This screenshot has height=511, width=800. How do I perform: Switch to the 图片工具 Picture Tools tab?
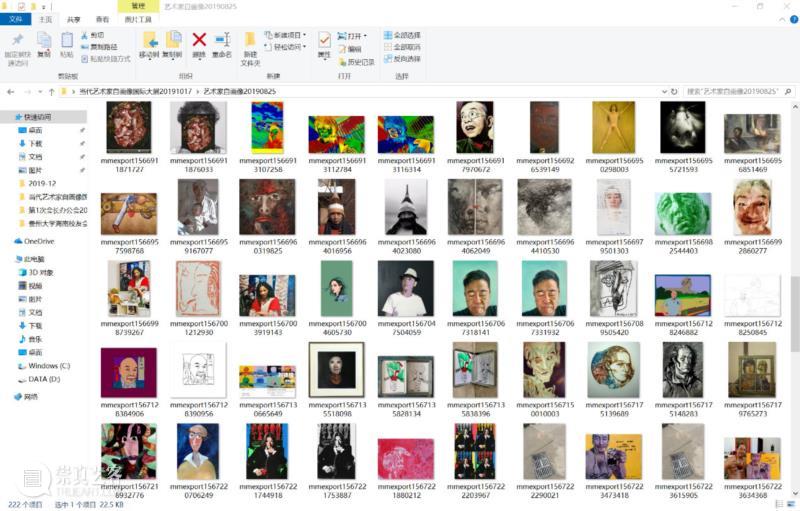[138, 19]
